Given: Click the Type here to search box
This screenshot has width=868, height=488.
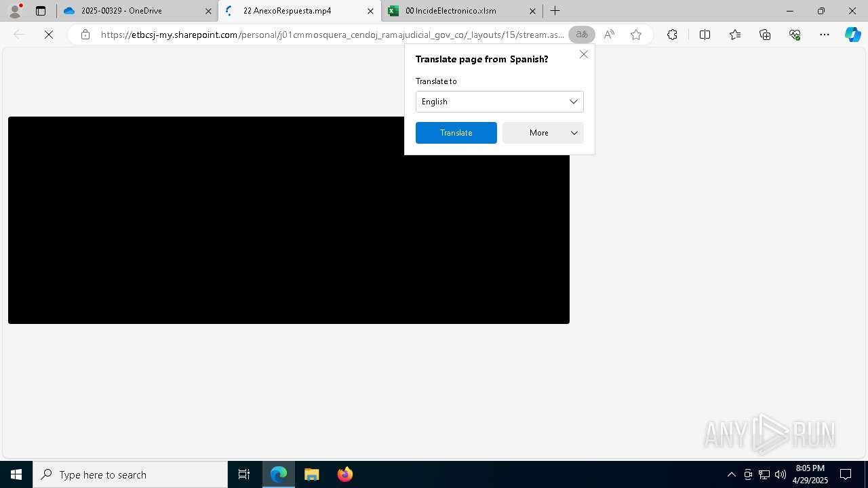Looking at the screenshot, I should coord(130,474).
